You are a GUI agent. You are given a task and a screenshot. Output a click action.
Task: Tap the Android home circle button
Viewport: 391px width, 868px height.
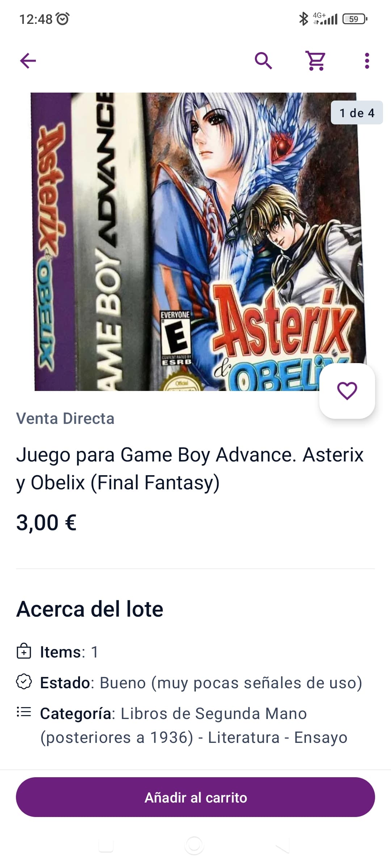tap(194, 845)
